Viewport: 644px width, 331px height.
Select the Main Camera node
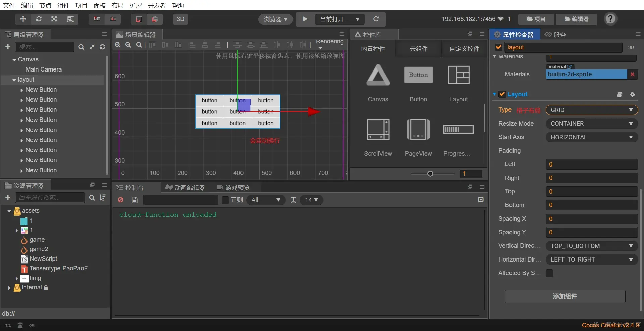44,69
